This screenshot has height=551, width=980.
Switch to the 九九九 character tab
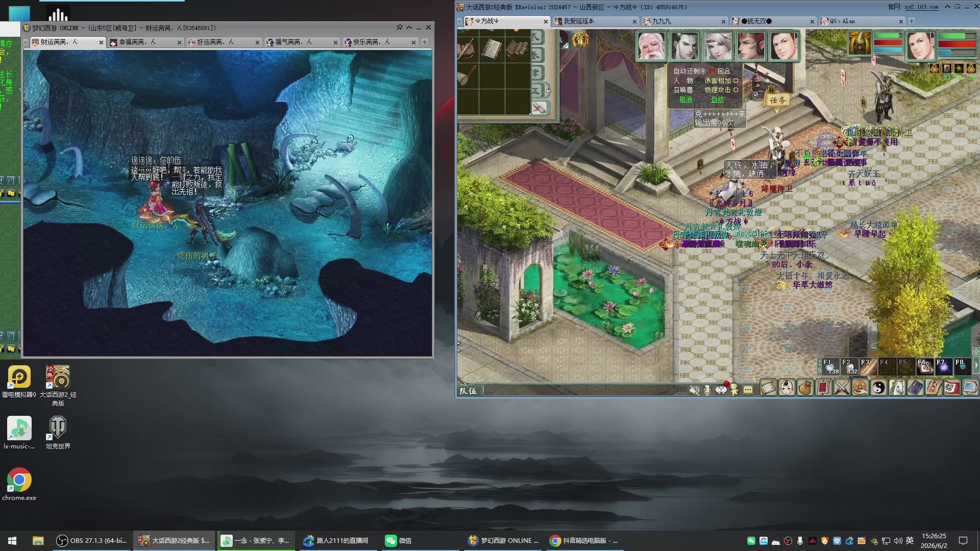[x=684, y=21]
